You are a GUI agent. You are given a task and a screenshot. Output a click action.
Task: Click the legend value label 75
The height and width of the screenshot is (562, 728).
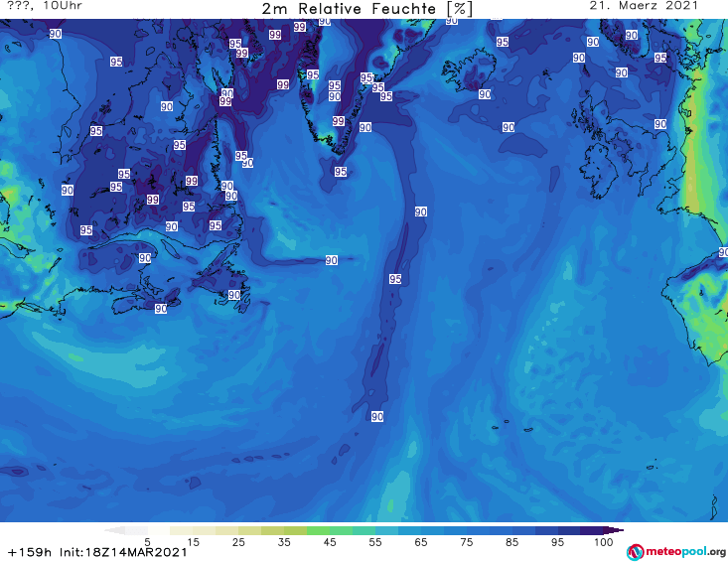[466, 541]
